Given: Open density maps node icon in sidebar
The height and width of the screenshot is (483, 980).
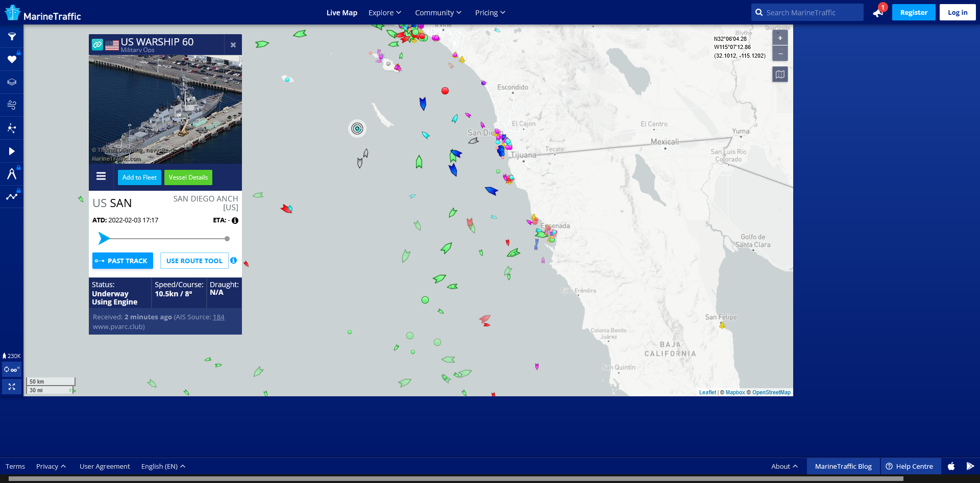Looking at the screenshot, I should pos(12,128).
